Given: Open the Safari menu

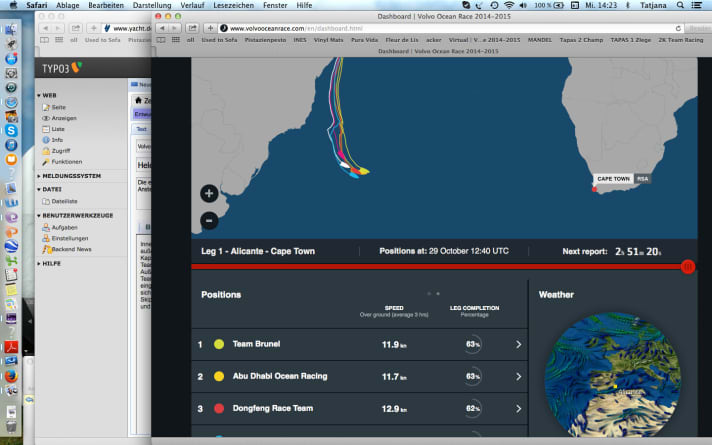Looking at the screenshot, I should [x=36, y=5].
